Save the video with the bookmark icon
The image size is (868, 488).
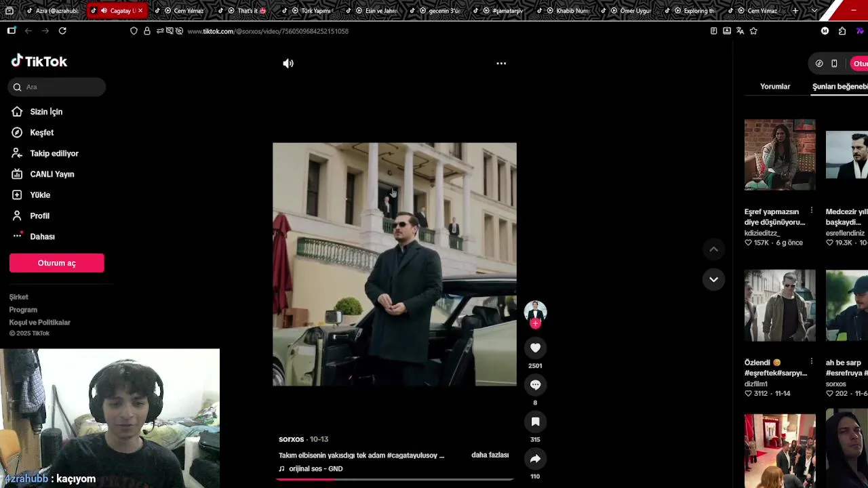[535, 422]
